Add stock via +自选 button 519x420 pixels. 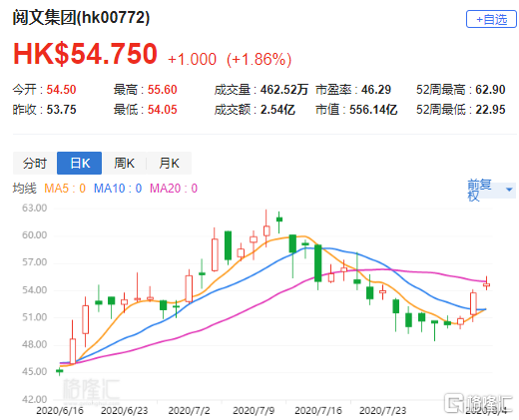491,19
